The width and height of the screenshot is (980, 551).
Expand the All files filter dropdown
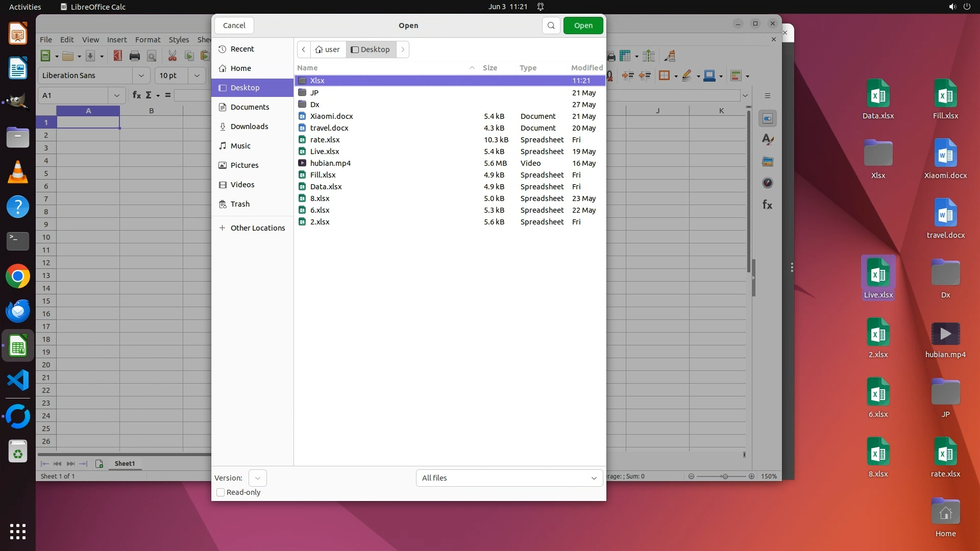(x=509, y=478)
